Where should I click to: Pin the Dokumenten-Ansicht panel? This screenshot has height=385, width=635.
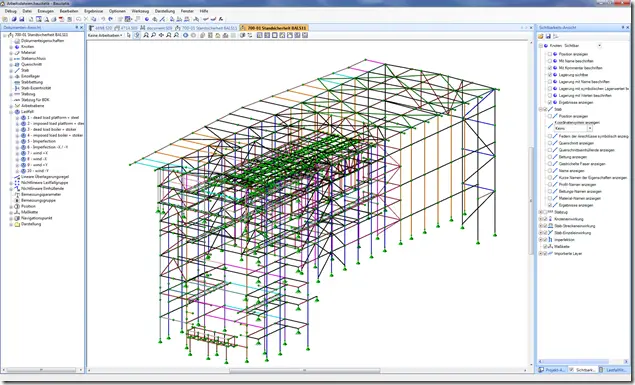[x=77, y=28]
